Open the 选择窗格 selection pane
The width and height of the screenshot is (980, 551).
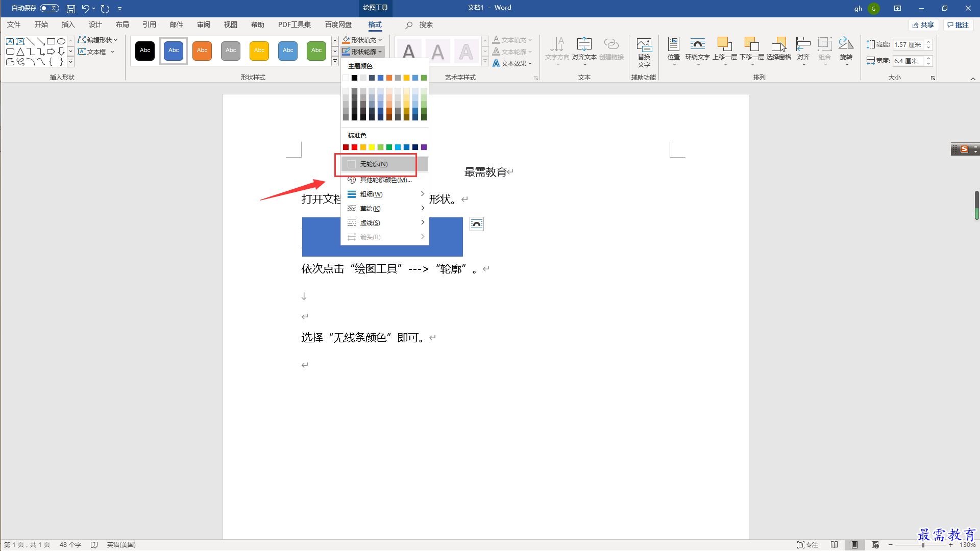coord(779,49)
